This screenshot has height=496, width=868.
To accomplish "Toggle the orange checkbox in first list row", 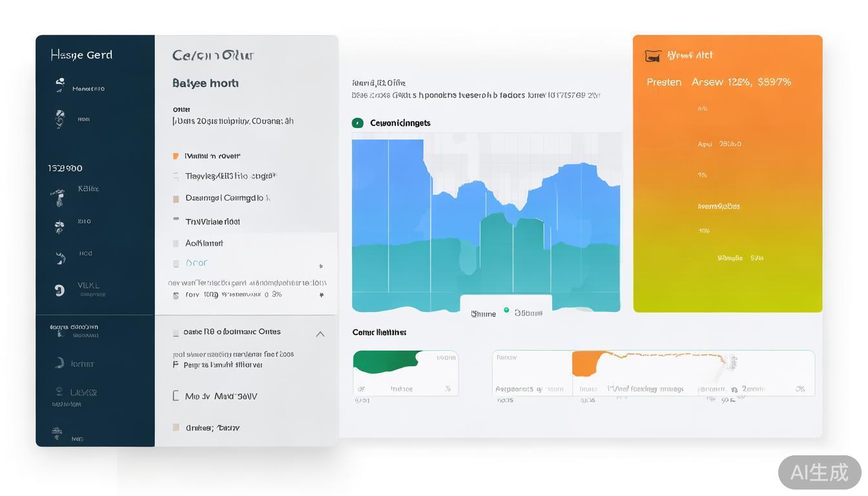I will coord(176,156).
